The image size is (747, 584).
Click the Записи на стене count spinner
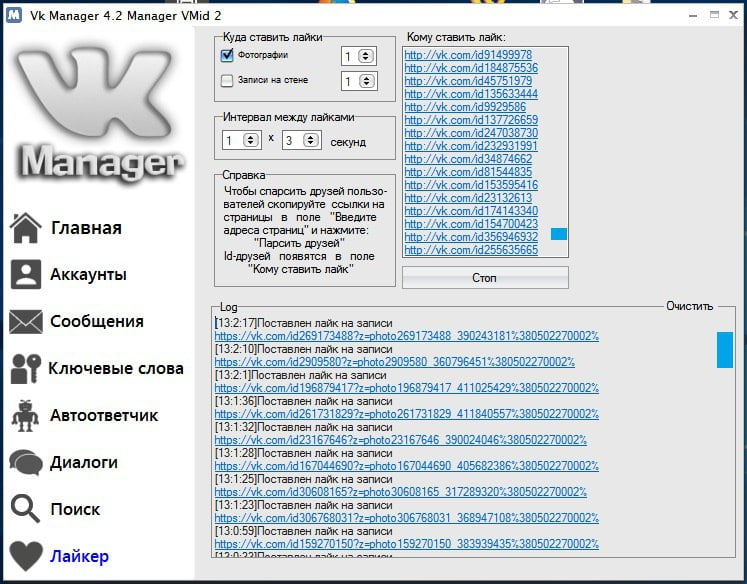[366, 81]
